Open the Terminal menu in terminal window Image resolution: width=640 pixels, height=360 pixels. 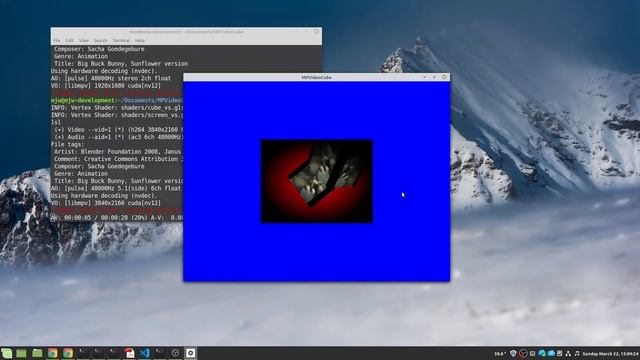[121, 40]
